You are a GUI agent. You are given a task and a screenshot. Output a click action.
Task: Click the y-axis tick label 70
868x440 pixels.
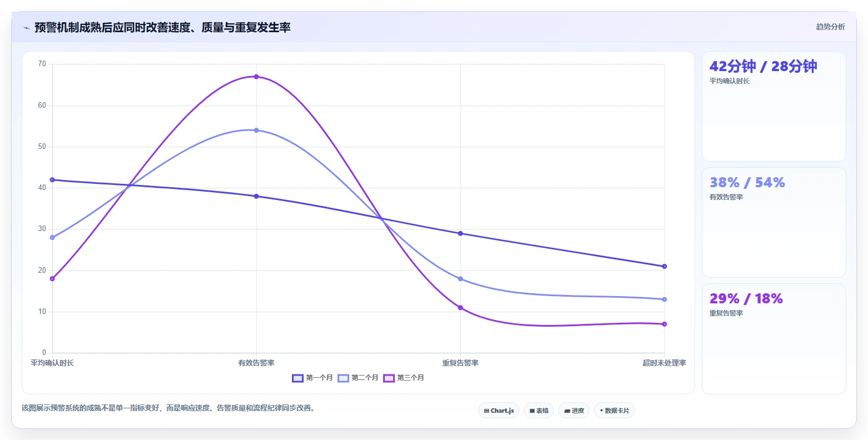tap(42, 64)
